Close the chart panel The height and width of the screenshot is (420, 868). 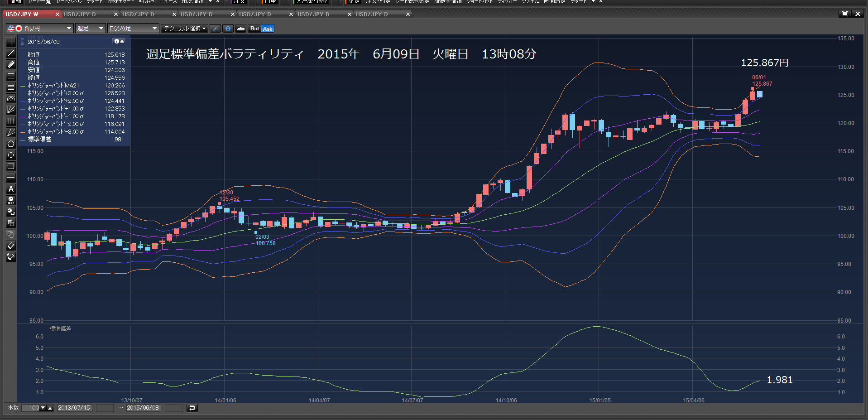click(x=858, y=14)
